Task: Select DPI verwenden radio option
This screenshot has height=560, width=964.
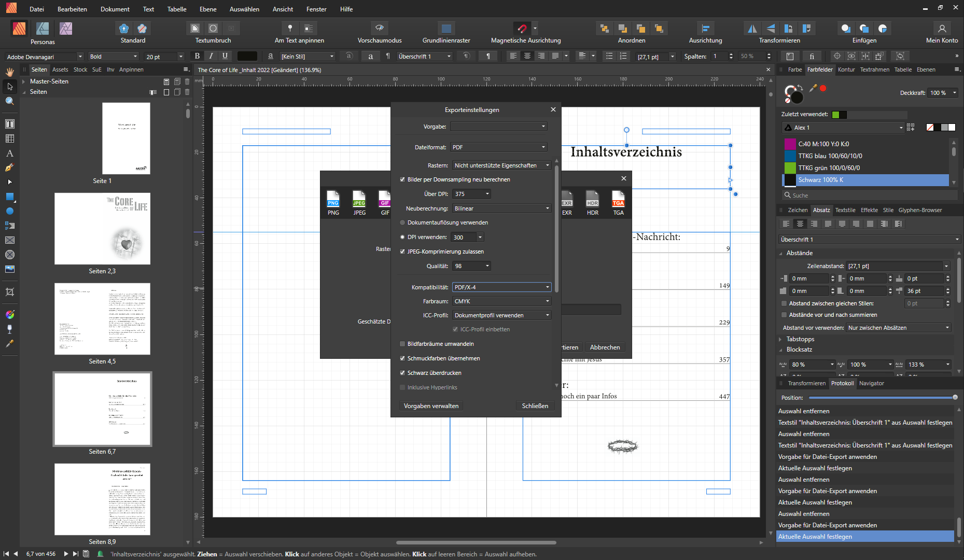Action: [x=402, y=237]
